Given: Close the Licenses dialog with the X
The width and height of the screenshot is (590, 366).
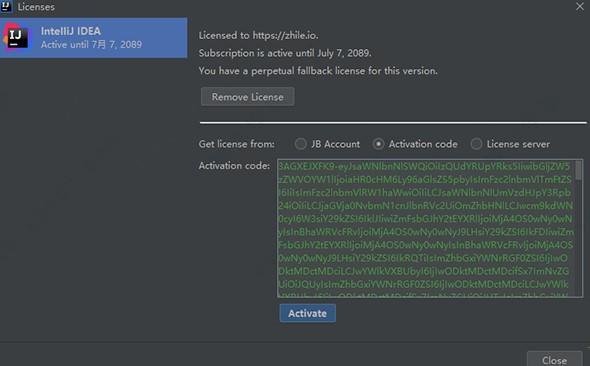Looking at the screenshot, I should click(x=580, y=6).
